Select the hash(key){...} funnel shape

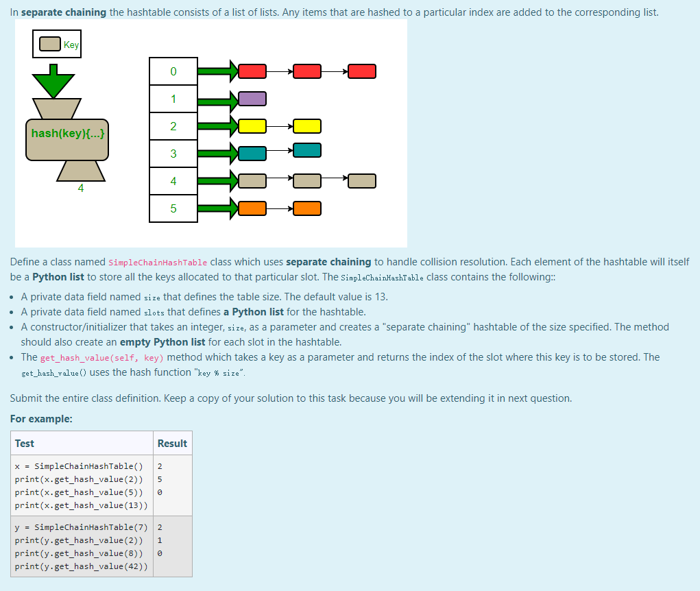coord(67,133)
